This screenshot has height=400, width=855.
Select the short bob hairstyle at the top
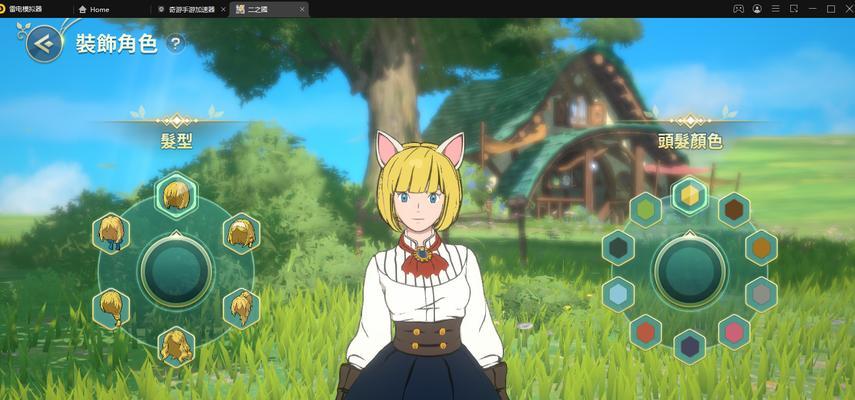point(177,195)
